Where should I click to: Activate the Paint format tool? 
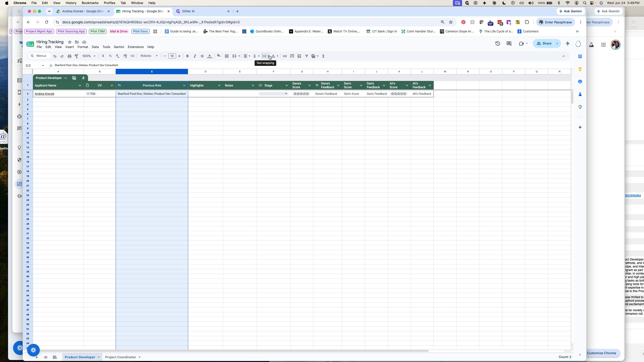point(76,56)
